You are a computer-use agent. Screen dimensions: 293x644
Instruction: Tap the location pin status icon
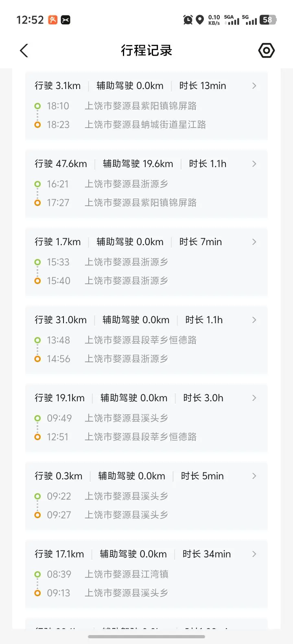[200, 20]
